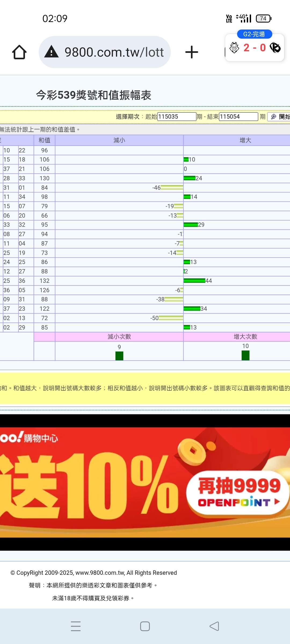Open the G2 match score widget
The height and width of the screenshot is (644, 290).
tap(254, 47)
